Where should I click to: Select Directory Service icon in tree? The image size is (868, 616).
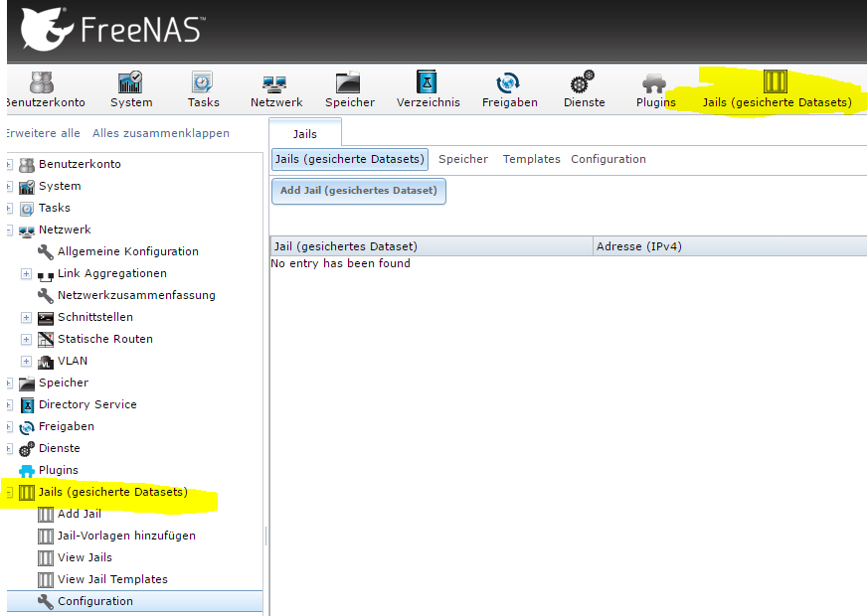click(x=27, y=404)
